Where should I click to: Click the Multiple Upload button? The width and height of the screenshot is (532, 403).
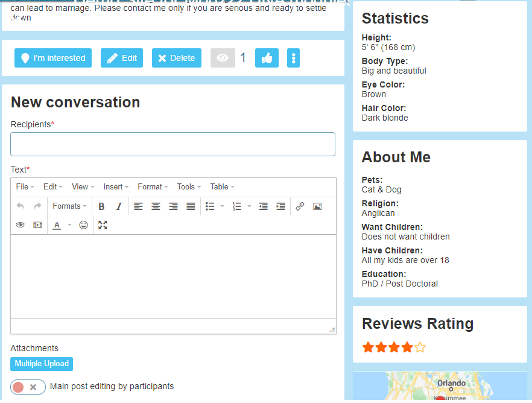click(x=42, y=364)
